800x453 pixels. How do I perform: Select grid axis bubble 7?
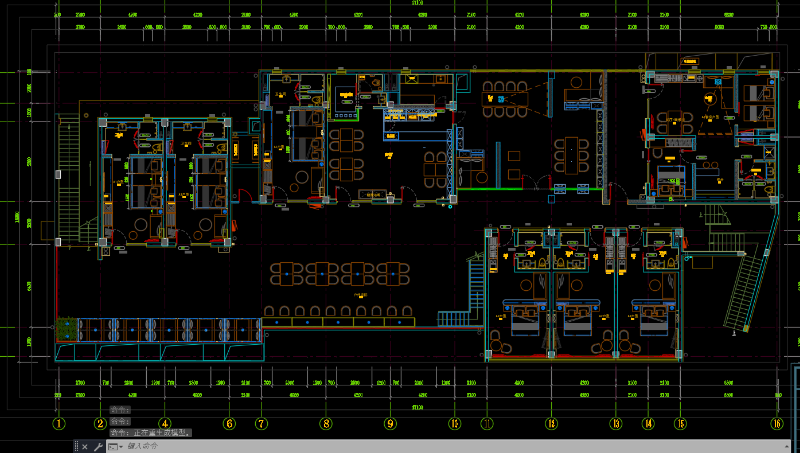pos(261,423)
